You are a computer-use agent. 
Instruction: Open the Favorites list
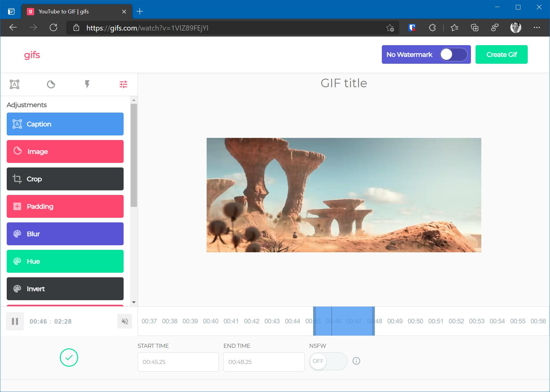click(454, 28)
